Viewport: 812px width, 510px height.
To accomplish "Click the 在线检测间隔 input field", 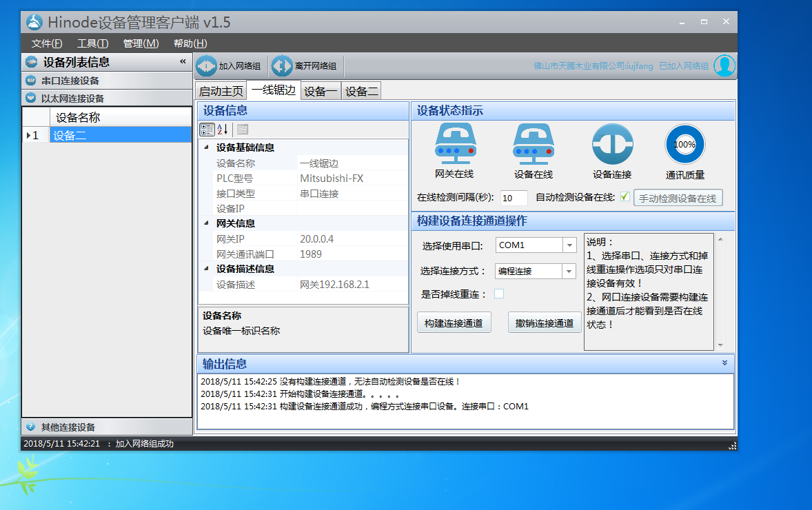I will [x=514, y=198].
